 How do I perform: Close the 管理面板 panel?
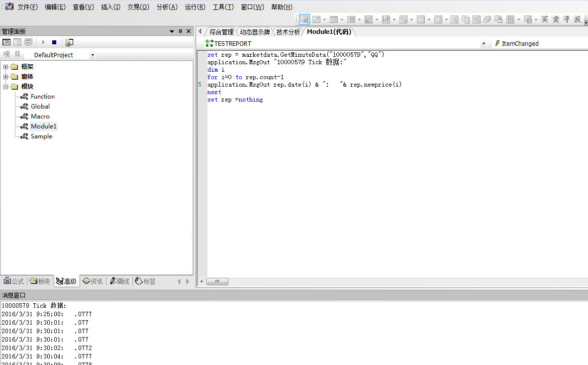189,31
